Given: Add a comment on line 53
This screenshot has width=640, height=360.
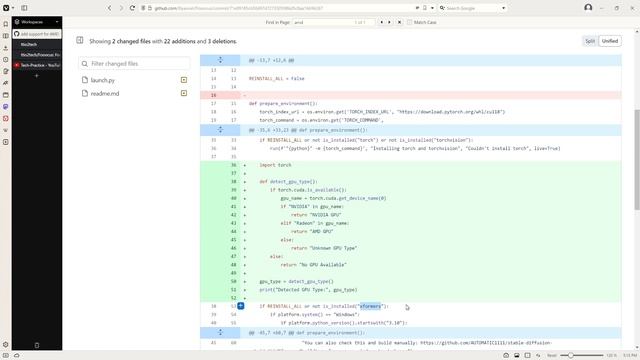Looking at the screenshot, I should point(241,306).
